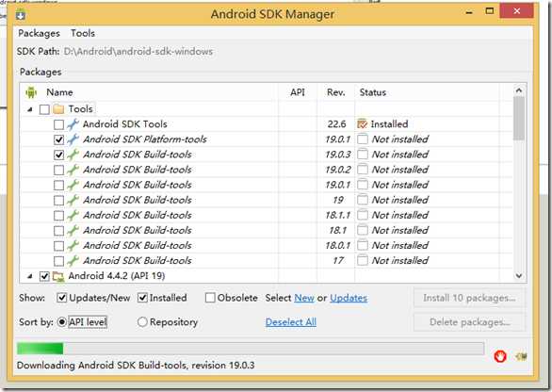The image size is (552, 392).
Task: Click wrench icon of Build-tools 19.0.2
Action: click(x=73, y=170)
